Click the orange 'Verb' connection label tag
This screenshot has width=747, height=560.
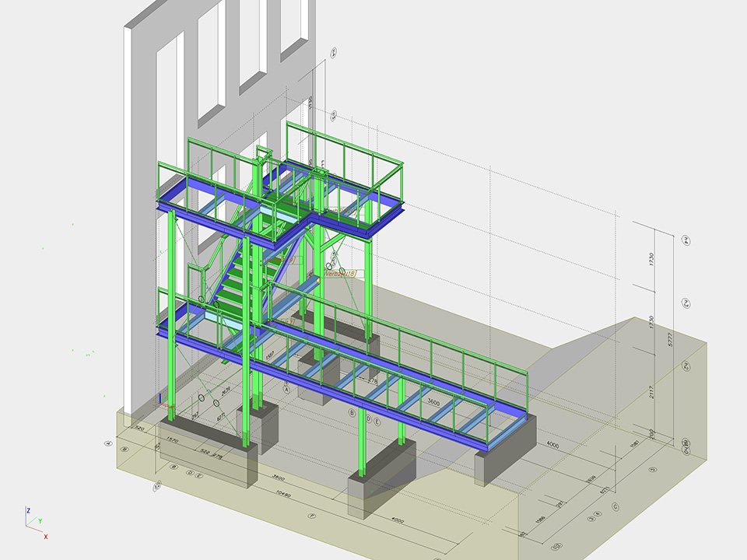[340, 274]
